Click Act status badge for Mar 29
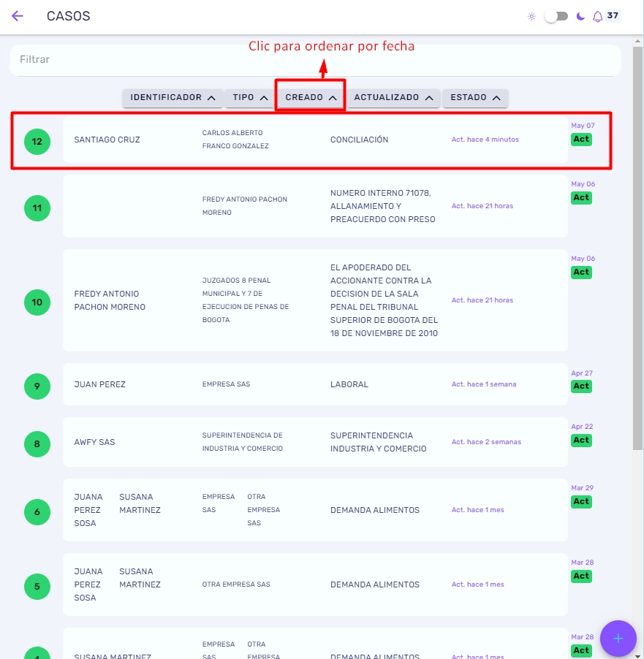Viewport: 644px width, 659px height. tap(581, 501)
